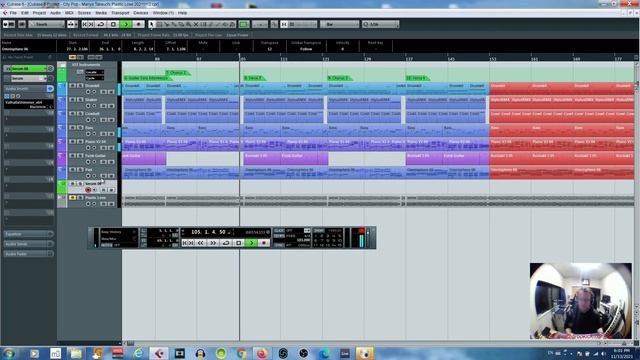This screenshot has width=640, height=360.
Task: Click Fast Forward in floating transport panel
Action: (x=213, y=243)
